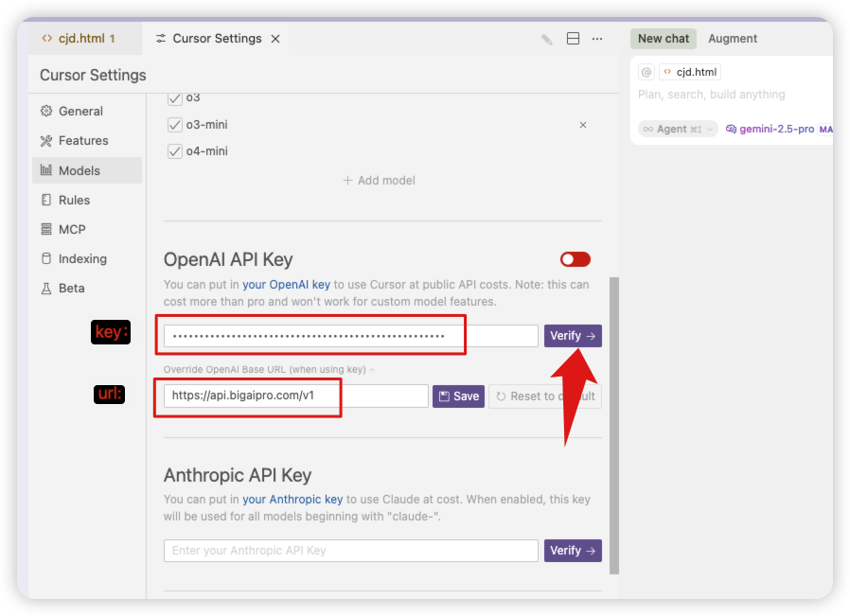Click the 'Anthropic API Key' heading
This screenshot has width=850, height=616.
tap(238, 475)
